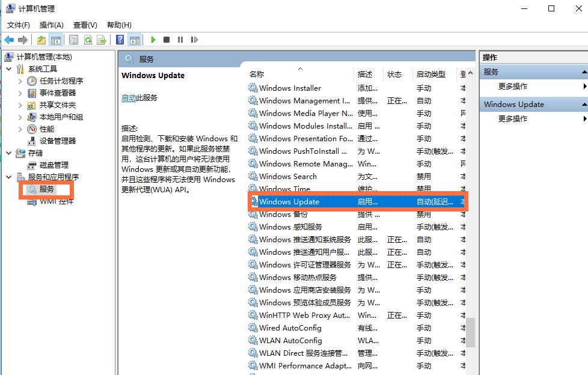Click the Forward arrow toolbar icon
The image size is (588, 375).
23,40
